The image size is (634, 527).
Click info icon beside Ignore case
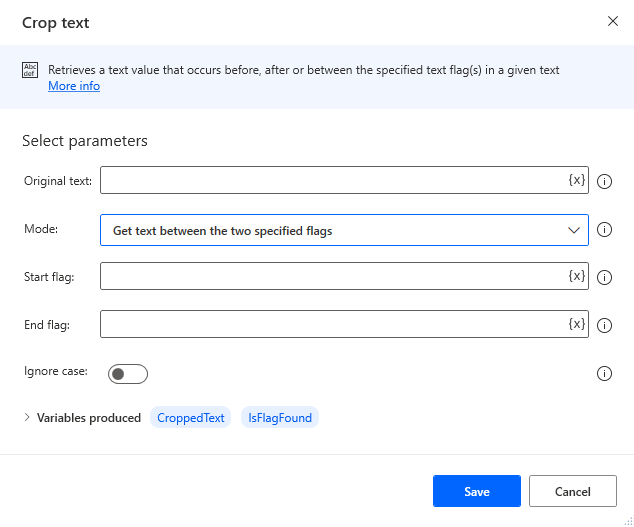point(604,374)
